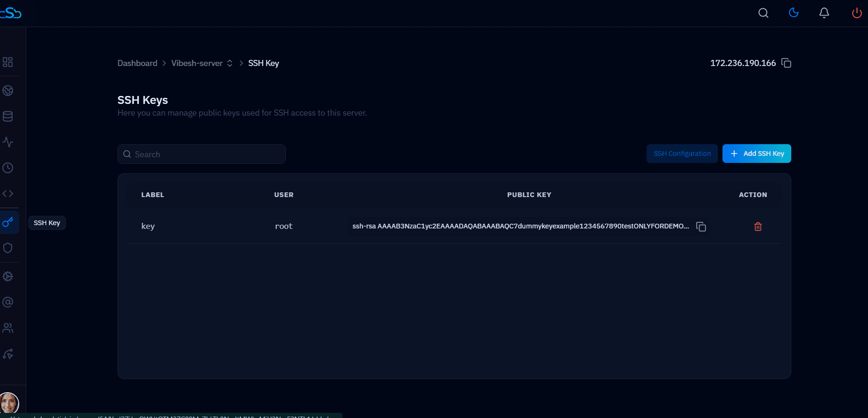The width and height of the screenshot is (868, 418).
Task: Focus the Search input field
Action: pyautogui.click(x=206, y=154)
